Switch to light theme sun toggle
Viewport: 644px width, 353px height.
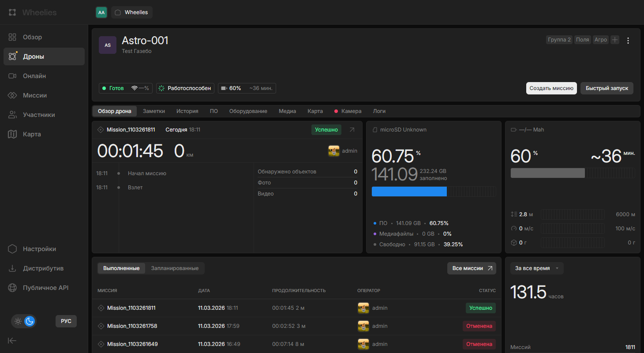point(18,321)
